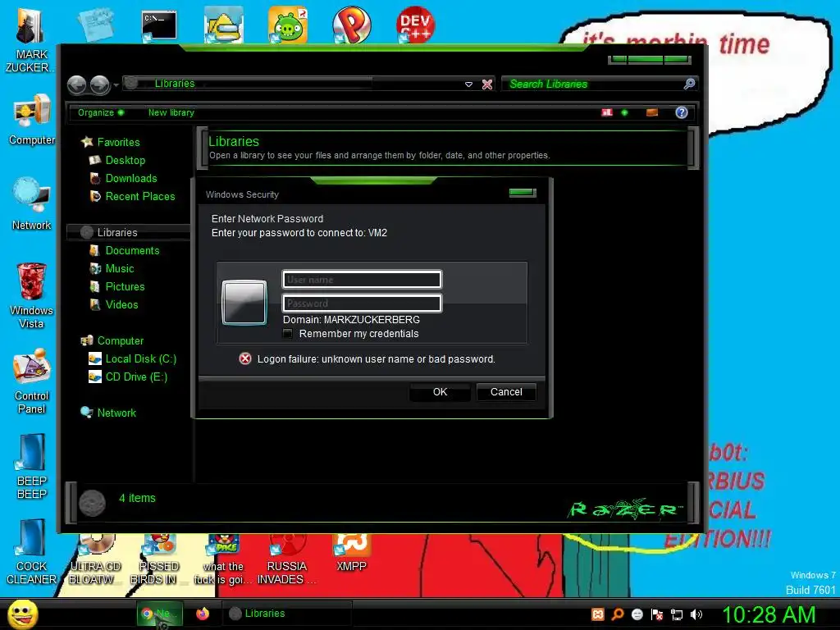
Task: Click the magnifier icon in Search Libraries box
Action: [x=689, y=84]
